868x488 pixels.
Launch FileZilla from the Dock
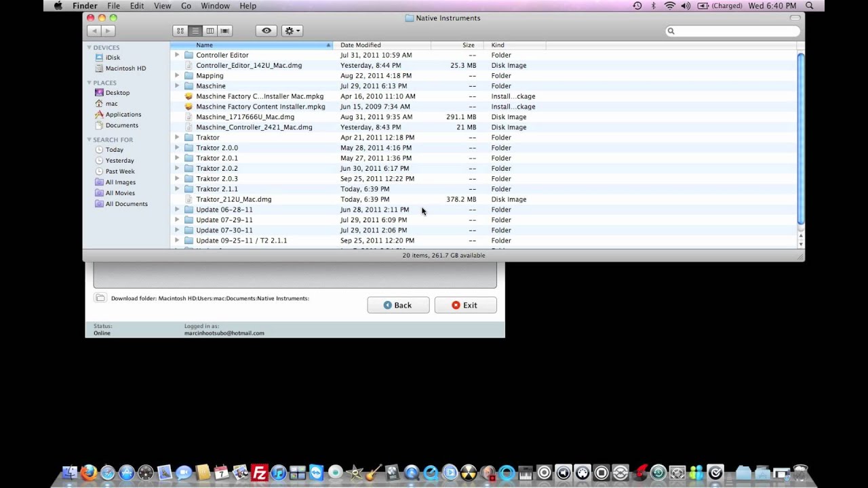[259, 472]
